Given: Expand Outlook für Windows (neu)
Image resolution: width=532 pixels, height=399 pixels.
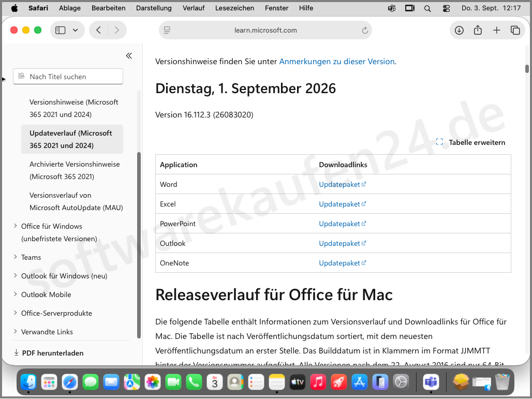Looking at the screenshot, I should pos(16,275).
